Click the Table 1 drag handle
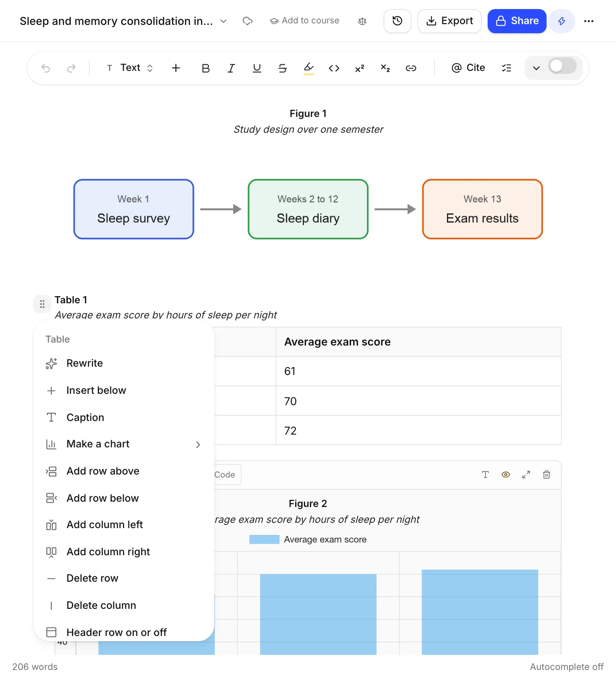616x679 pixels. (x=42, y=304)
